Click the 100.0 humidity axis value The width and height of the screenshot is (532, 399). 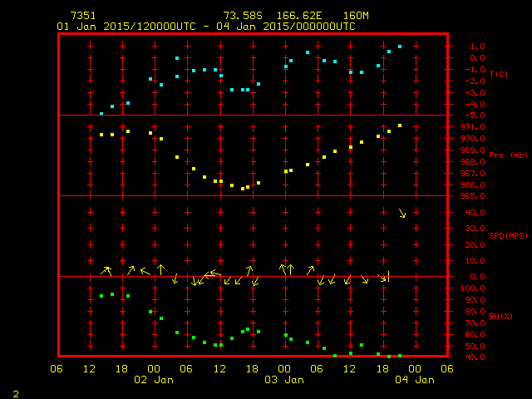point(473,288)
